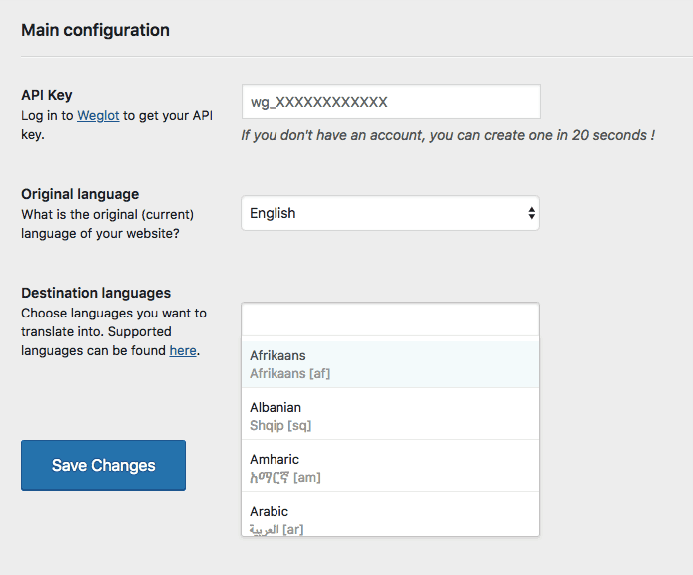
Task: Click the account creation hint text
Action: click(x=447, y=135)
